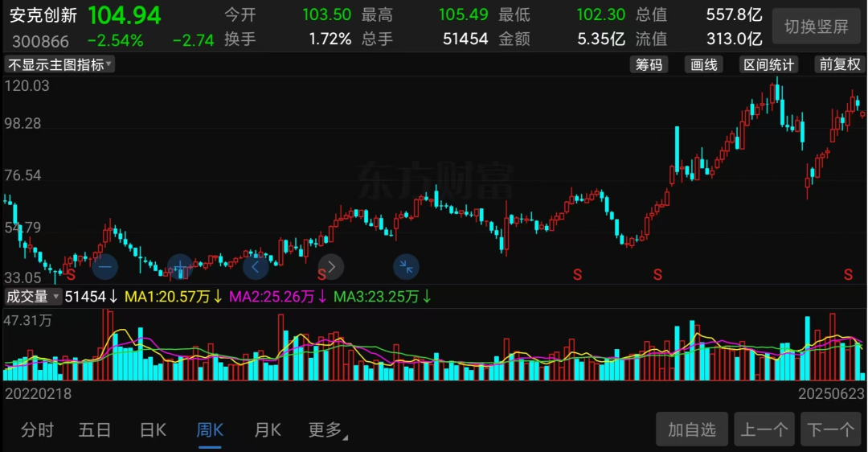Screen dimensions: 868x452
Task: Tap the rightmost red S signal marker
Action: point(848,275)
